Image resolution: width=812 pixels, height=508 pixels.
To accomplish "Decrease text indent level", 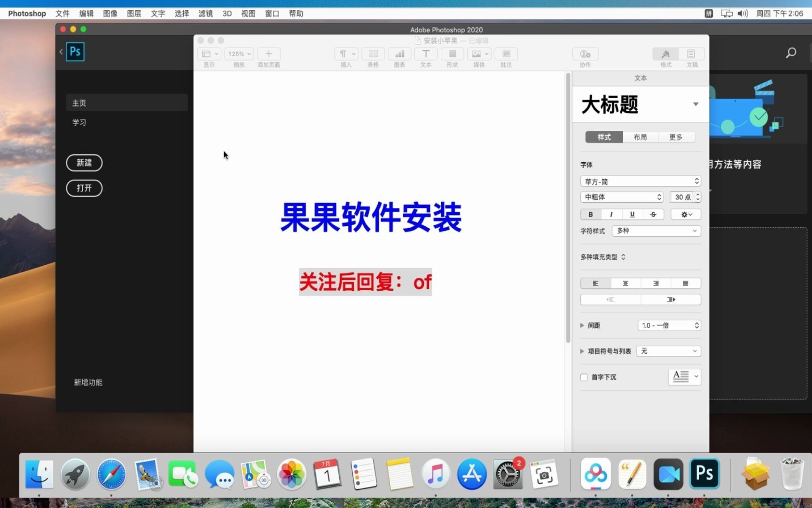I will tap(611, 300).
